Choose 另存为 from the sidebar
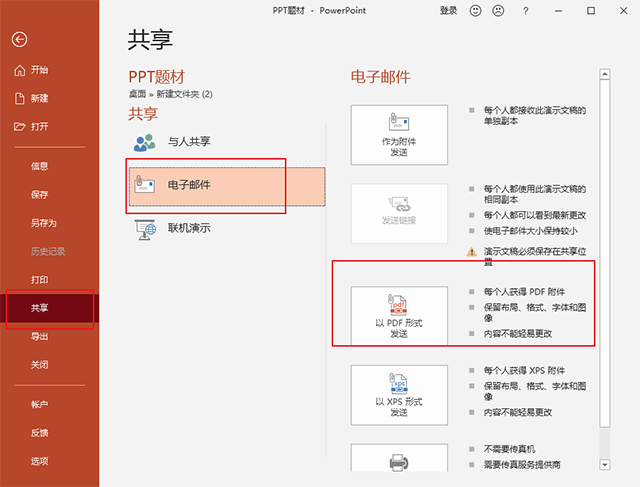Viewport: 640px width, 487px height. (x=44, y=223)
